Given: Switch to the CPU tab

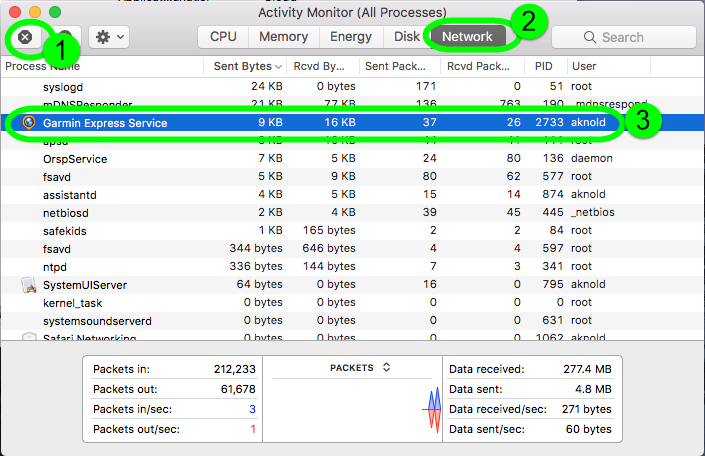Looking at the screenshot, I should click(x=223, y=37).
